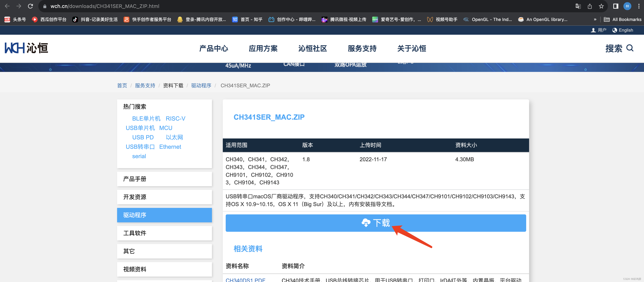Viewport: 644px width, 282px height.
Task: Open the 首页 - 知乎 bookmark
Action: [x=247, y=20]
